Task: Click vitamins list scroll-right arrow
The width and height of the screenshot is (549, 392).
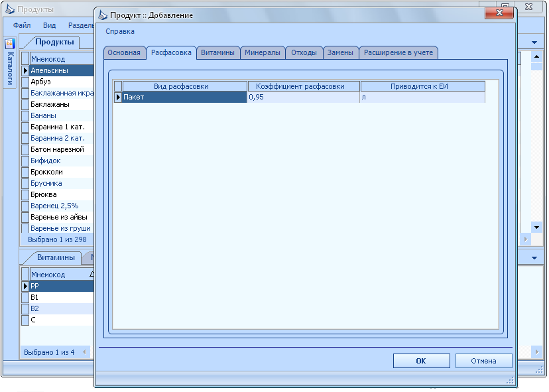Action: 537,352
